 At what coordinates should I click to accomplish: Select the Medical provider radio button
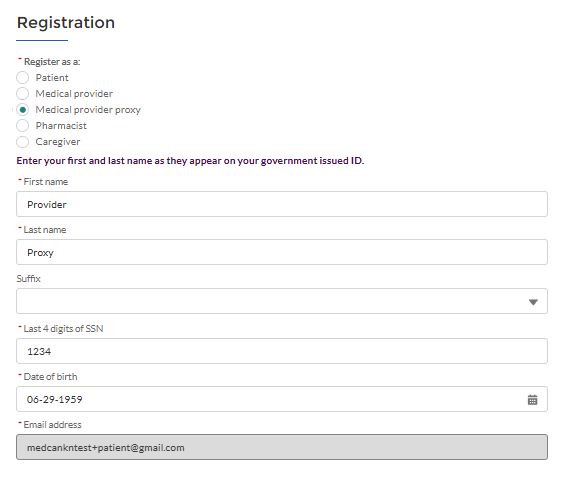pos(23,94)
